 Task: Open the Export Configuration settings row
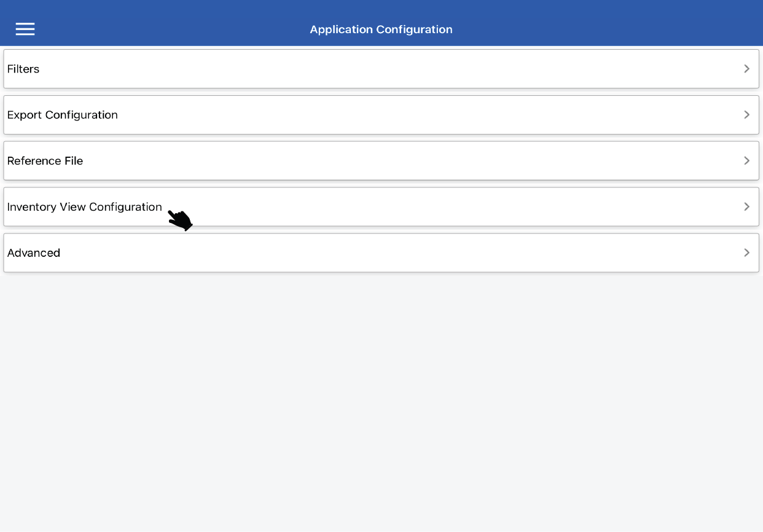381,115
